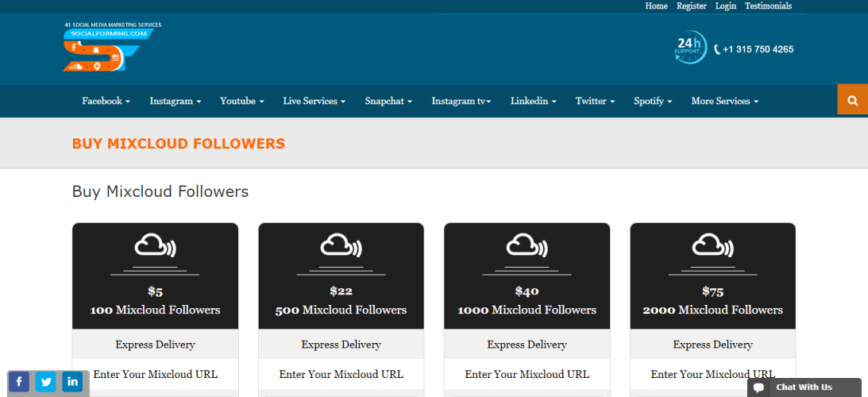Click the Mixcloud icon on $75 card
This screenshot has width=868, height=397.
[713, 245]
